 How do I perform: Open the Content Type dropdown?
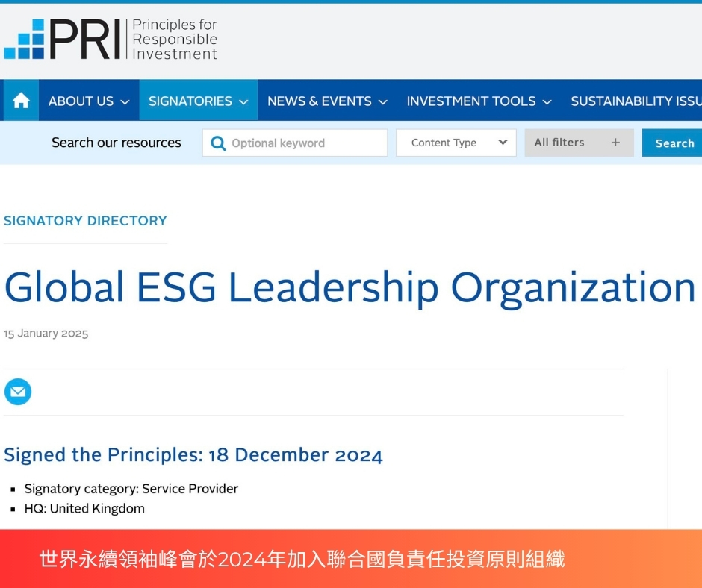pos(456,143)
